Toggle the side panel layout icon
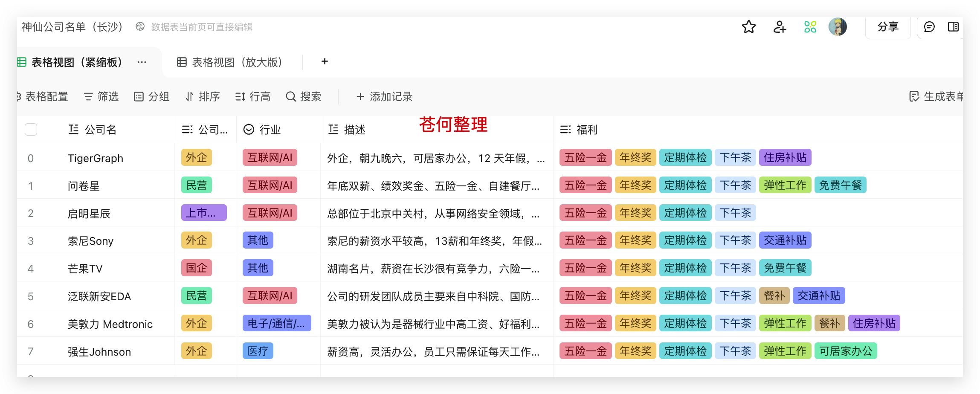This screenshot has height=394, width=980. pyautogui.click(x=953, y=27)
